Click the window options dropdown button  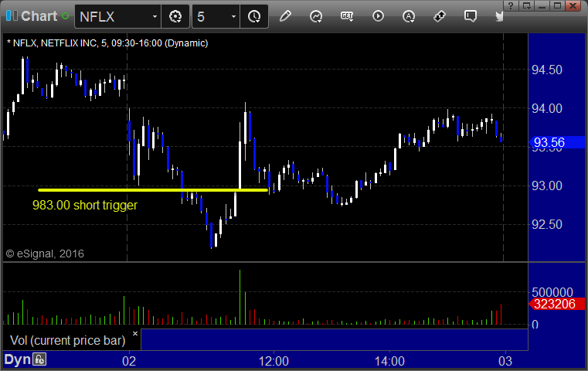click(526, 5)
